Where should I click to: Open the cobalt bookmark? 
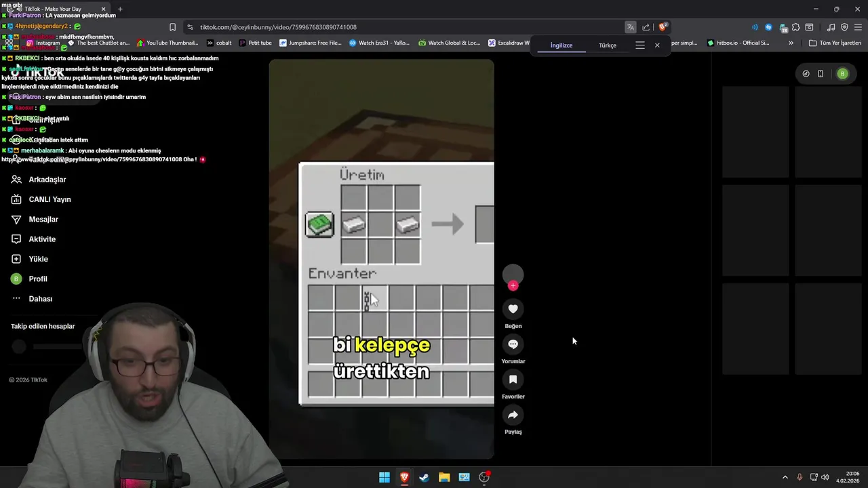(219, 43)
